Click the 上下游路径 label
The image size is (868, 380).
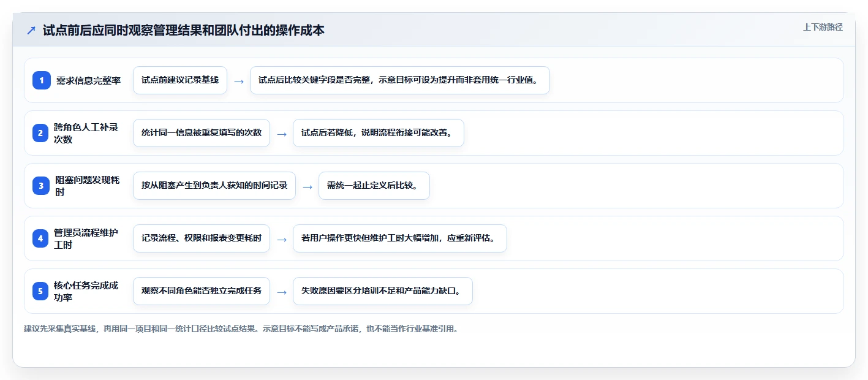coord(823,27)
